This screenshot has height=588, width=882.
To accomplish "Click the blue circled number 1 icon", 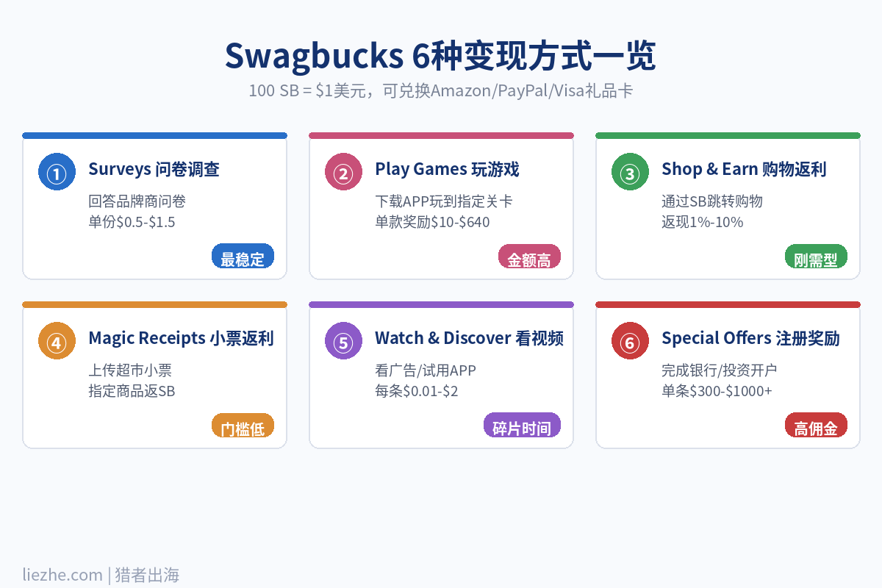I will pos(57,172).
